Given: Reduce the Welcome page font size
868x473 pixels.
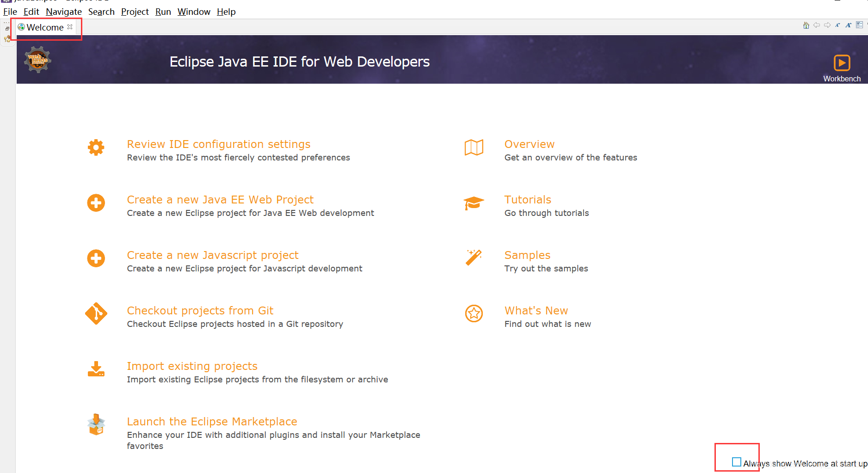Looking at the screenshot, I should tap(837, 25).
